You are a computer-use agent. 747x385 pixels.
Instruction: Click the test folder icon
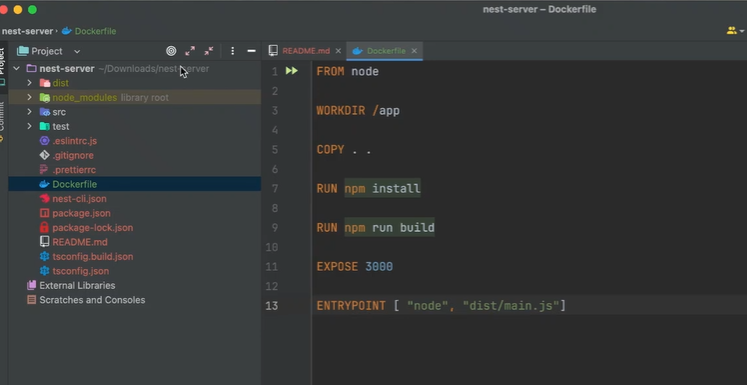point(45,126)
